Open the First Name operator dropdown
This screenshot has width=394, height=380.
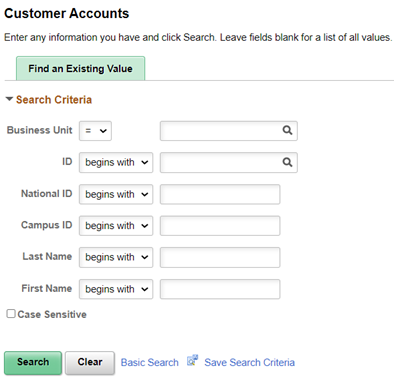(116, 289)
